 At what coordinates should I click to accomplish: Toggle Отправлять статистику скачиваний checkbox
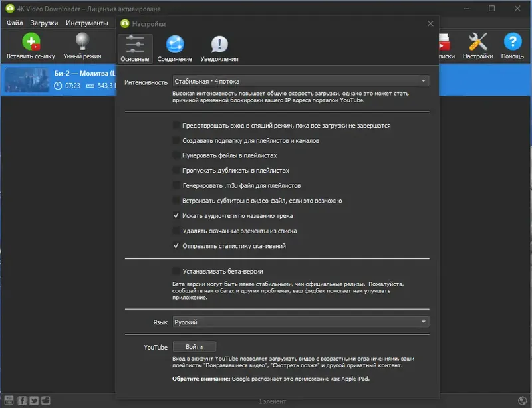pyautogui.click(x=176, y=246)
